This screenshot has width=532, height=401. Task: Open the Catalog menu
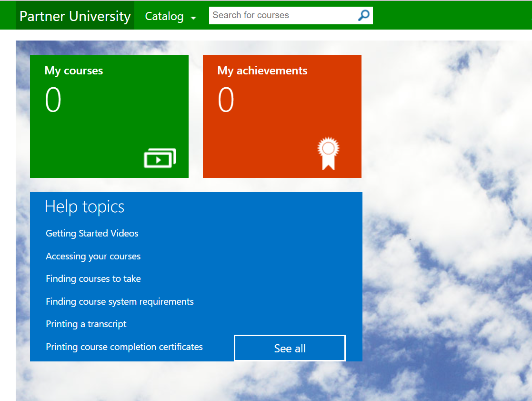[x=164, y=16]
